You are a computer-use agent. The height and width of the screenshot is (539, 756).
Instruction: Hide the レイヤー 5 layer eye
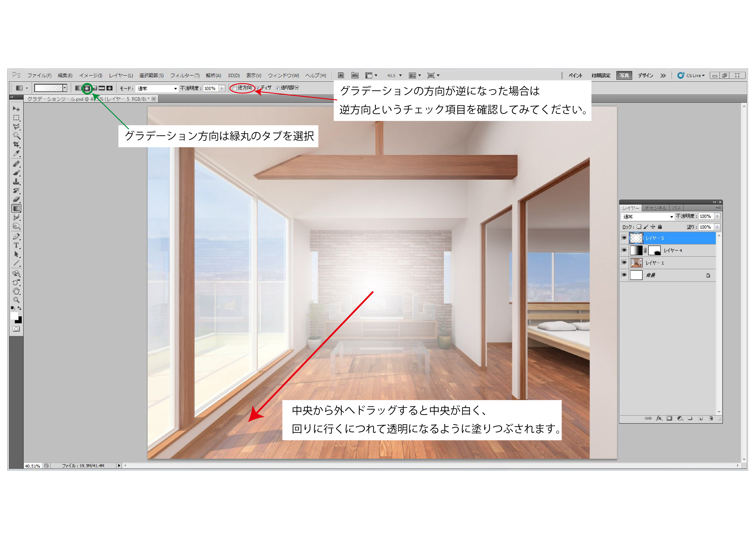click(x=624, y=238)
